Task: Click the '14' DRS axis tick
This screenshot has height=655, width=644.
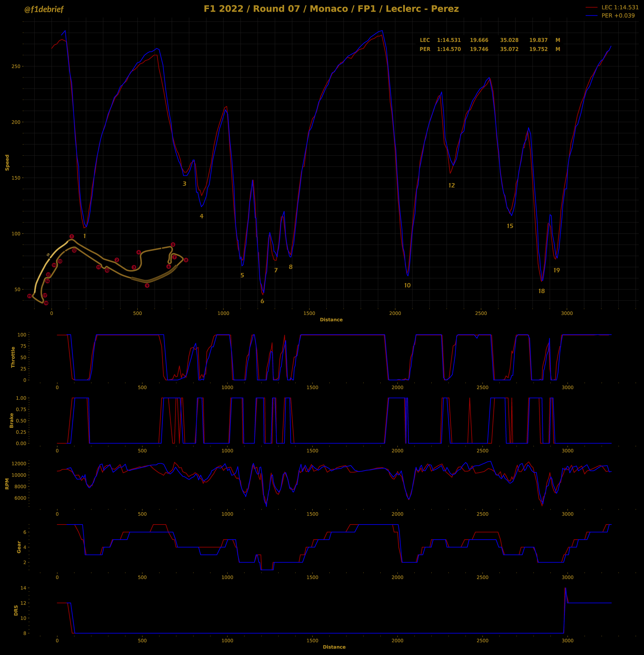Action: coord(23,588)
